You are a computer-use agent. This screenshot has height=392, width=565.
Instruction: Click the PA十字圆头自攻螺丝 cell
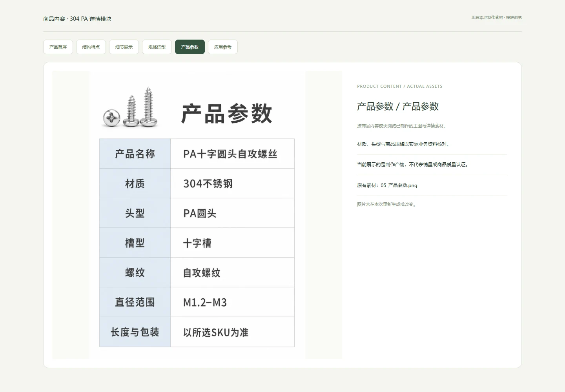[232, 154]
